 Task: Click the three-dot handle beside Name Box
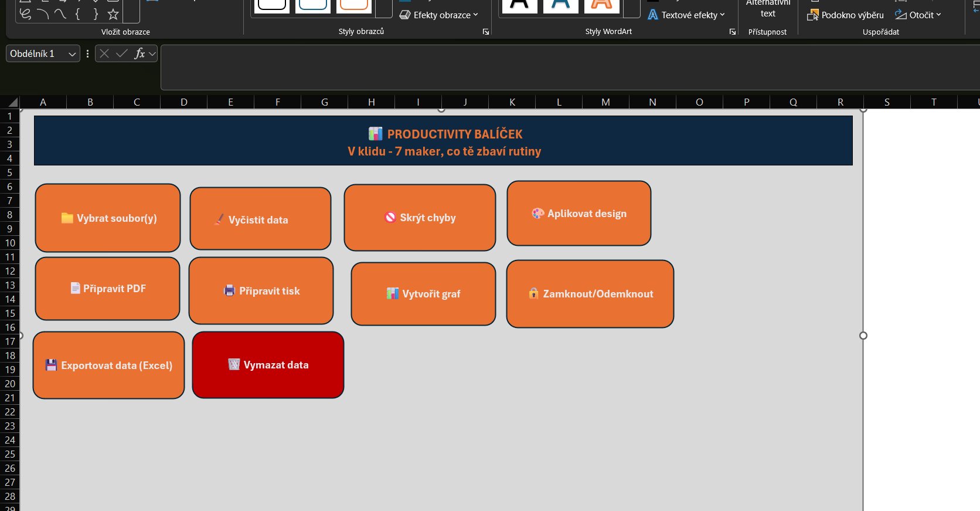tap(87, 54)
